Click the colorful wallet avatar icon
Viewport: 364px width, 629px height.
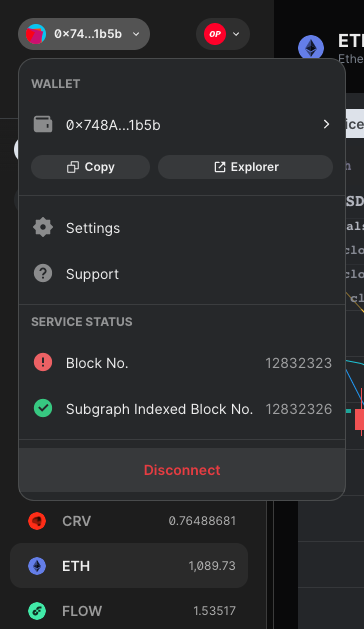(36, 34)
